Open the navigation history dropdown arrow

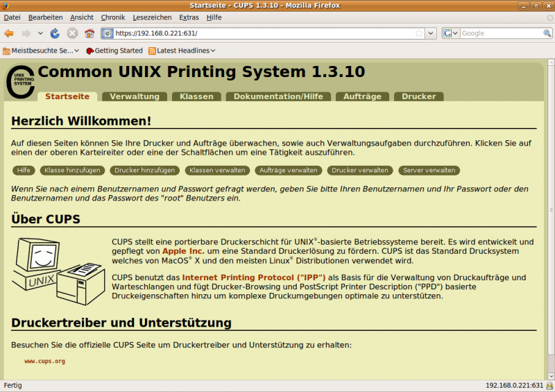[x=40, y=33]
